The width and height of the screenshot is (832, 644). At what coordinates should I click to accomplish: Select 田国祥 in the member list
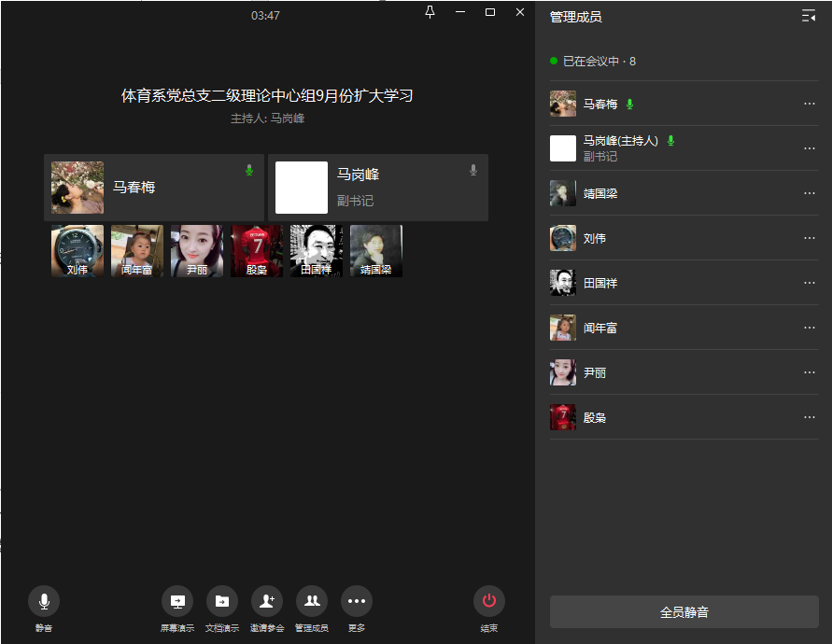(600, 283)
